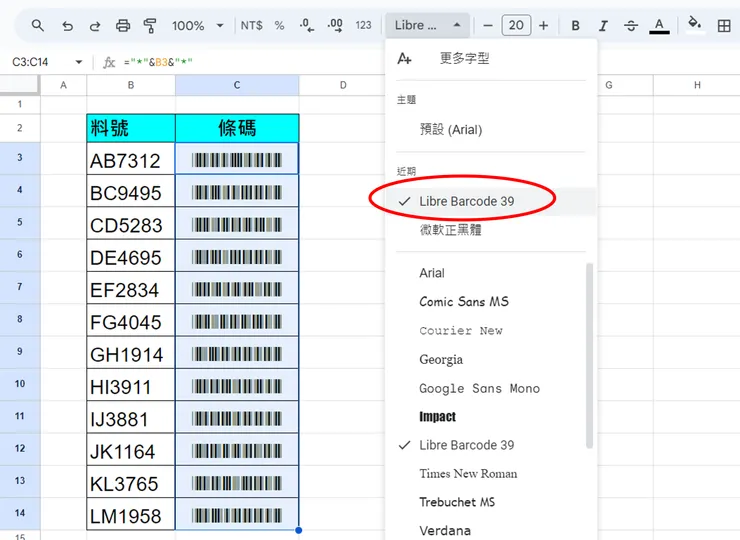Choose Arial from font list
Image resolution: width=740 pixels, height=540 pixels.
pos(486,273)
